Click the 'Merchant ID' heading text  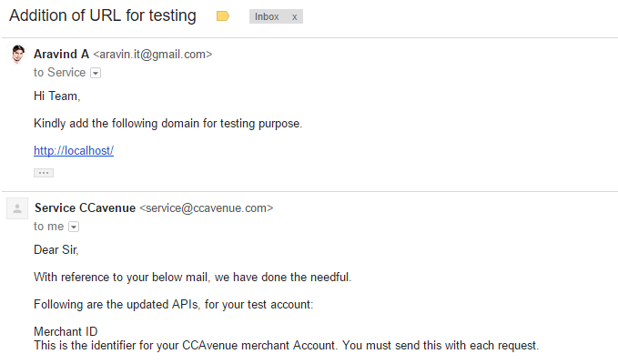pos(66,332)
